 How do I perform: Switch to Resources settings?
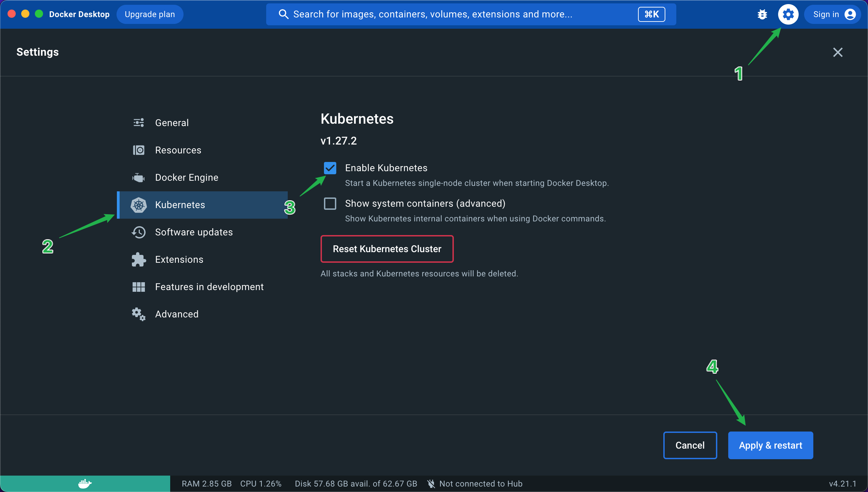(178, 150)
